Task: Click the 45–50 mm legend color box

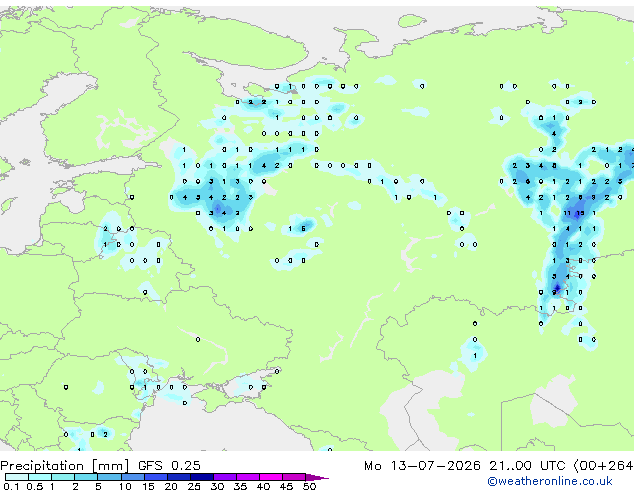Action: pos(294,477)
